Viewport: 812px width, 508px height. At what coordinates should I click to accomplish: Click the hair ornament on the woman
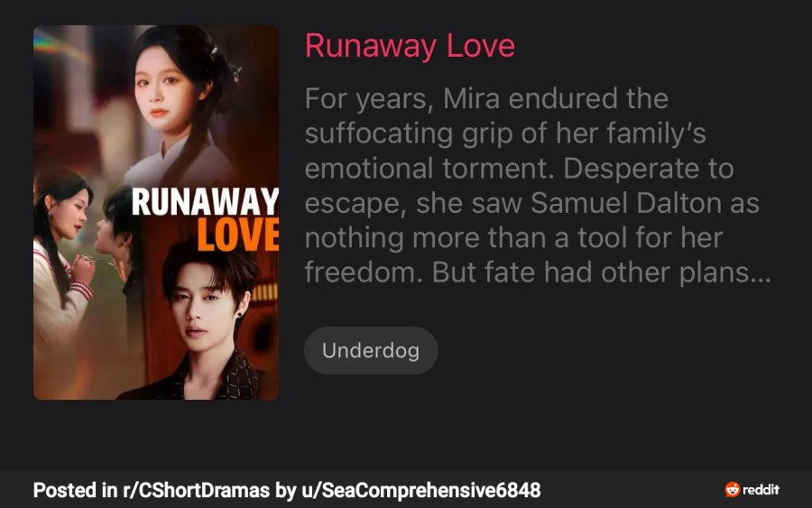(235, 71)
